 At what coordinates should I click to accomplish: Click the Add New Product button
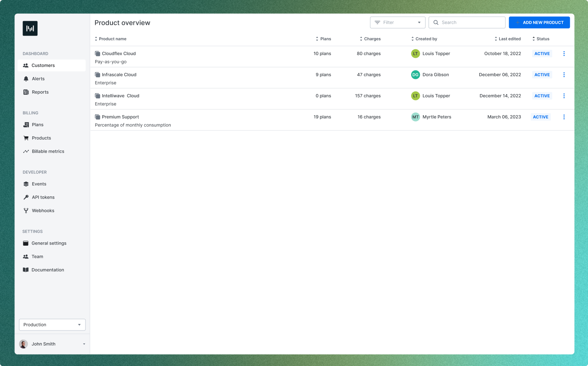point(539,23)
